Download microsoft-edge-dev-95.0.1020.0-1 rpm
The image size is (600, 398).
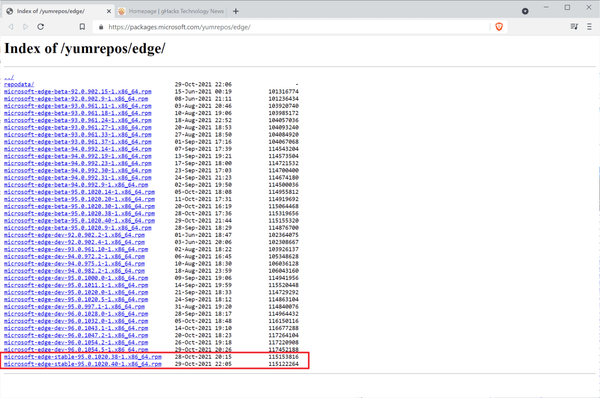click(x=76, y=292)
